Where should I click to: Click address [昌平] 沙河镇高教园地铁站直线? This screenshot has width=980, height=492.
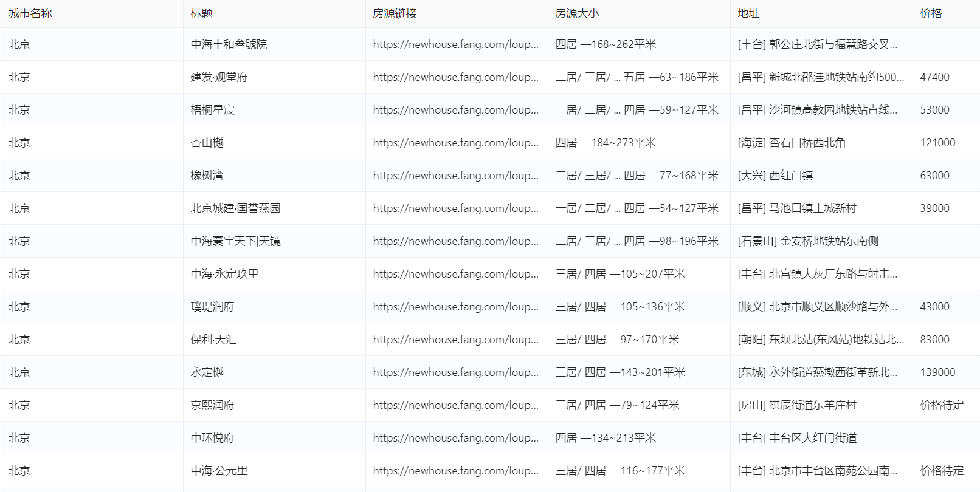tap(818, 110)
